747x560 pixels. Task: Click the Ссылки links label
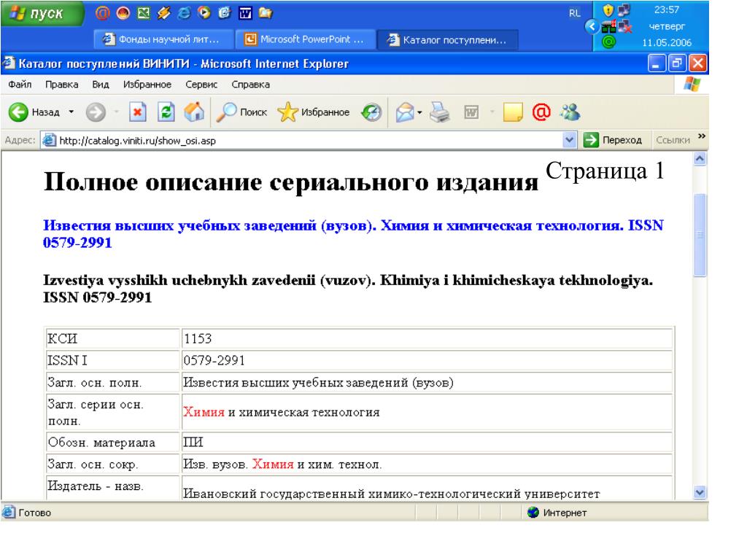(x=673, y=140)
